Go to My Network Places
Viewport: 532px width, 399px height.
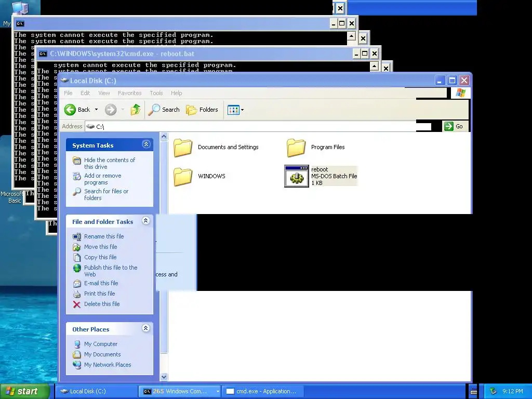tap(108, 365)
